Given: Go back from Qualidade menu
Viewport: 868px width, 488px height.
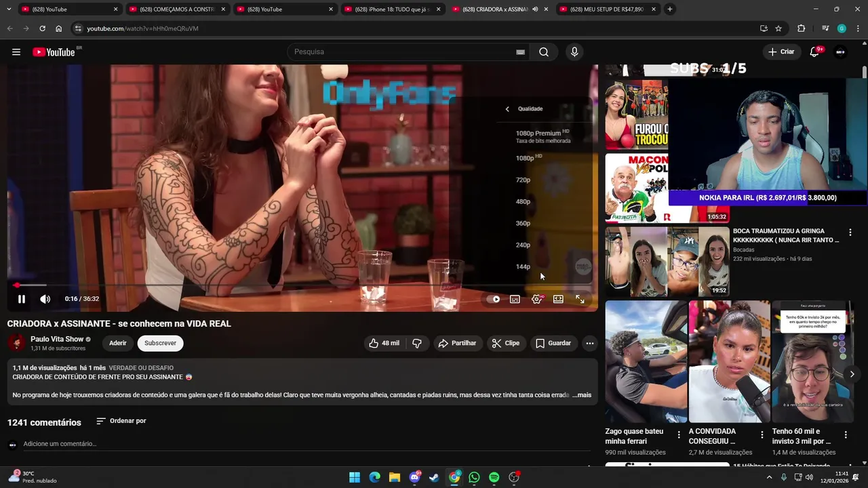Looking at the screenshot, I should [x=507, y=109].
